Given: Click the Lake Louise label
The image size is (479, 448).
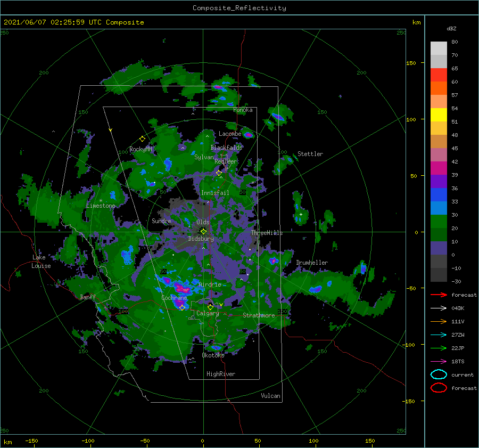Looking at the screenshot, I should [x=41, y=262].
